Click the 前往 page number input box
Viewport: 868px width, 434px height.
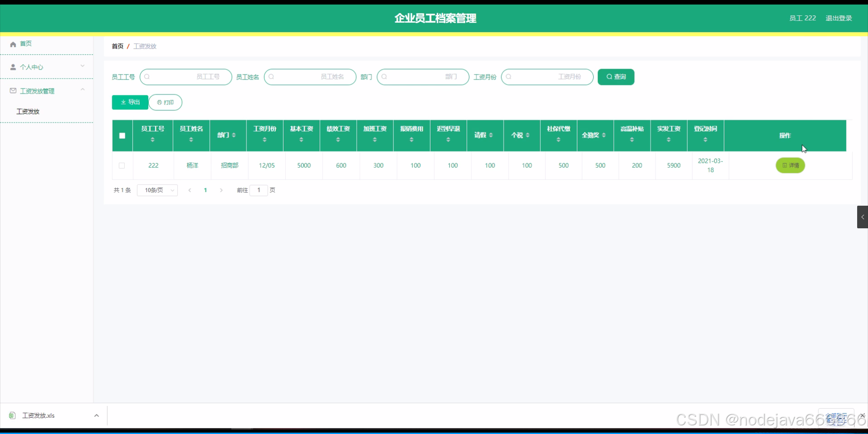[259, 190]
